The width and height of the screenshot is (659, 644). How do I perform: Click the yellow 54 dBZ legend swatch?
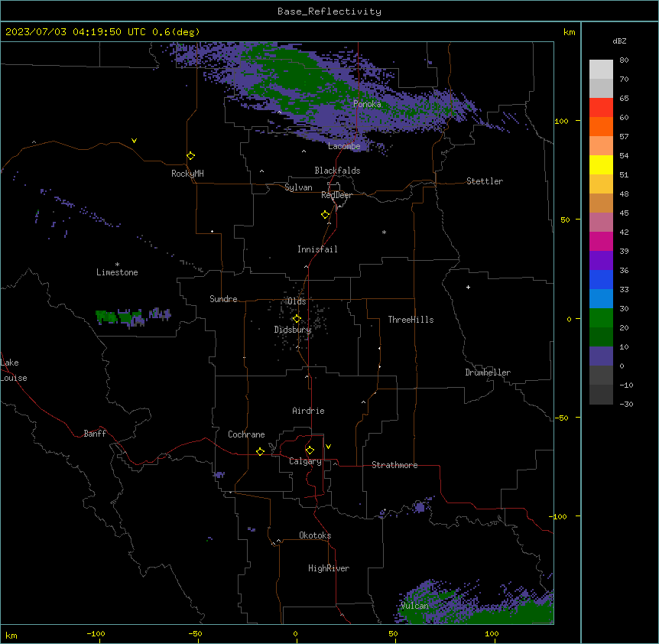pyautogui.click(x=601, y=164)
